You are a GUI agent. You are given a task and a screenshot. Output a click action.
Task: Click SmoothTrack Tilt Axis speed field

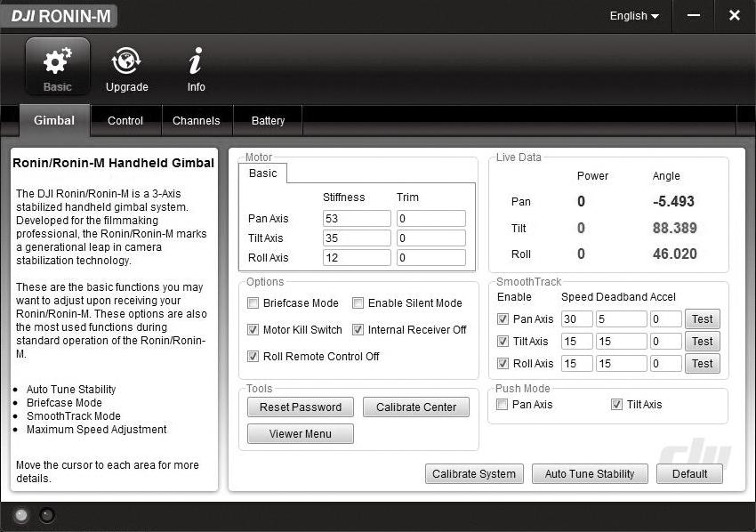tap(577, 341)
